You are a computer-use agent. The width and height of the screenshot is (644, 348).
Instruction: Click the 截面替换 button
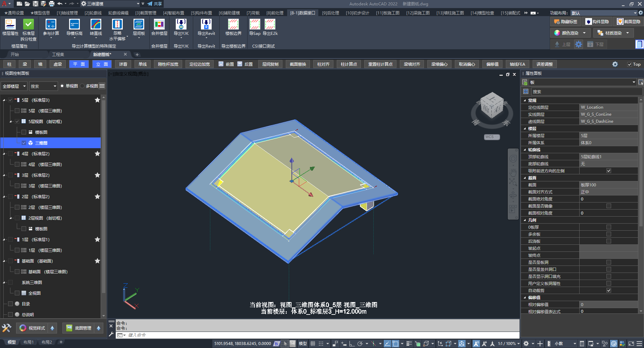[x=298, y=64]
